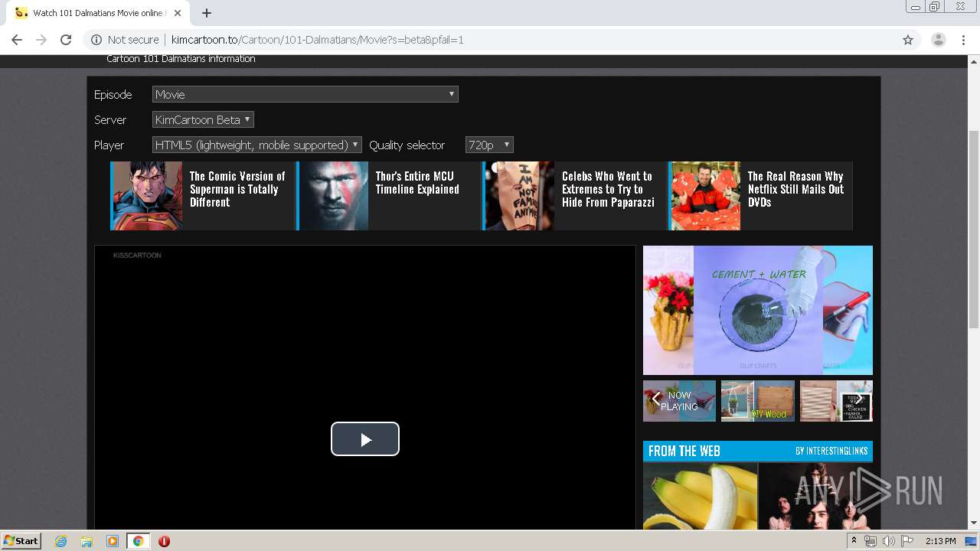
Task: Open the red Opera taskbar icon
Action: pyautogui.click(x=164, y=541)
